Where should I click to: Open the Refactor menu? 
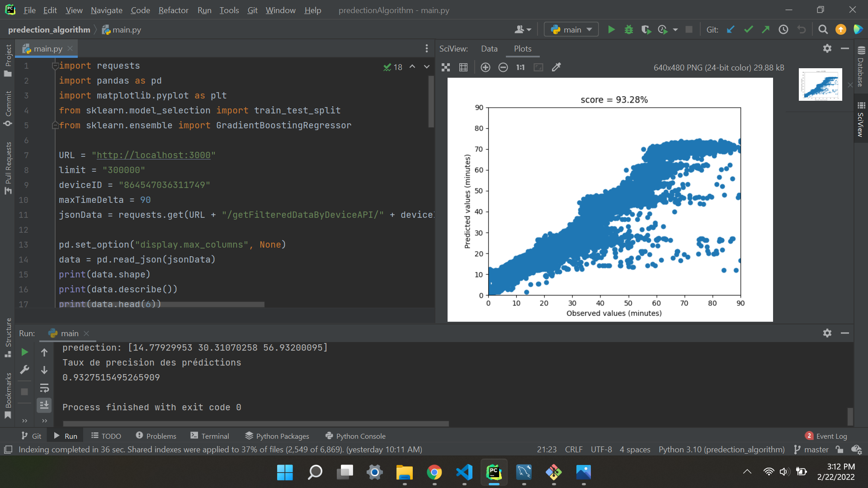pos(173,10)
